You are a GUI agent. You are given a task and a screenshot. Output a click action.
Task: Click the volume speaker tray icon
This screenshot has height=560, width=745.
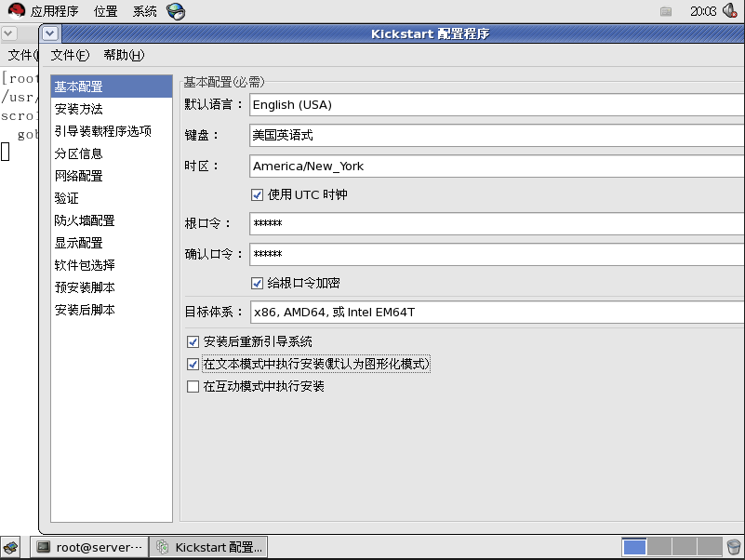pyautogui.click(x=729, y=10)
